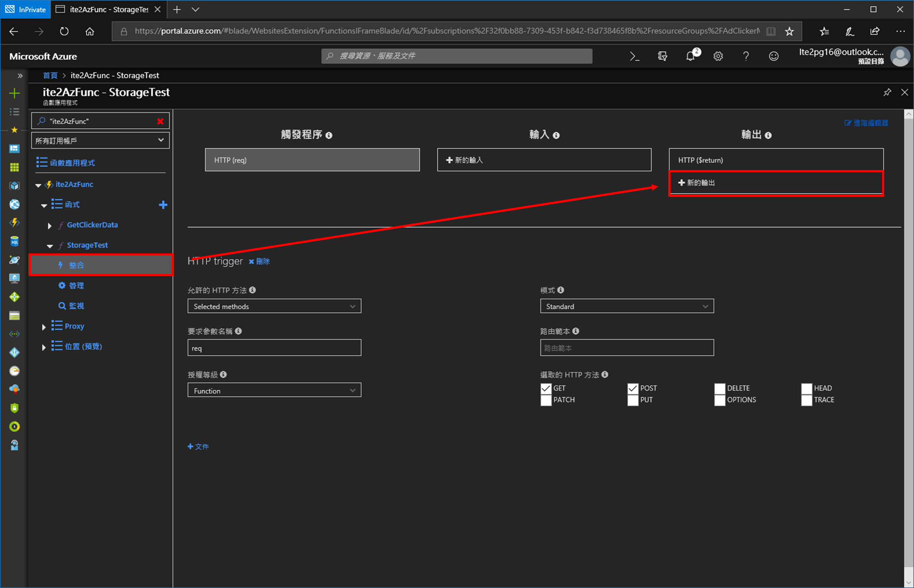The height and width of the screenshot is (588, 914).
Task: Expand the 位置 (預覽) node
Action: coord(43,348)
